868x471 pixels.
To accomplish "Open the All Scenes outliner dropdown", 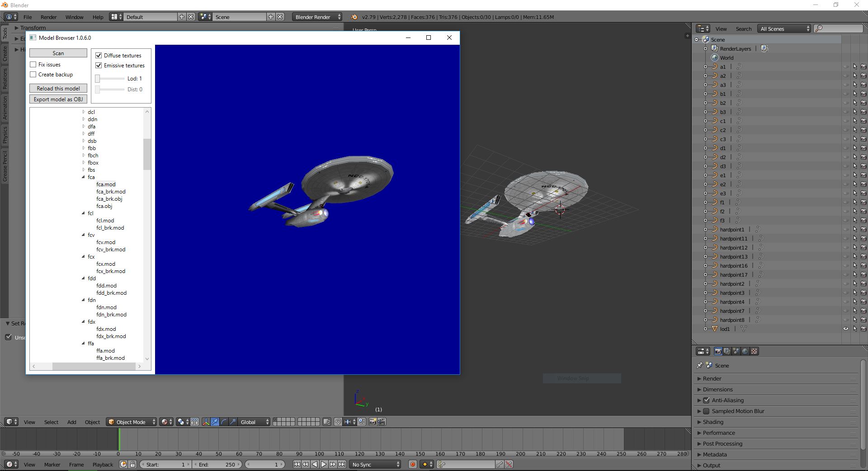I will click(x=784, y=28).
